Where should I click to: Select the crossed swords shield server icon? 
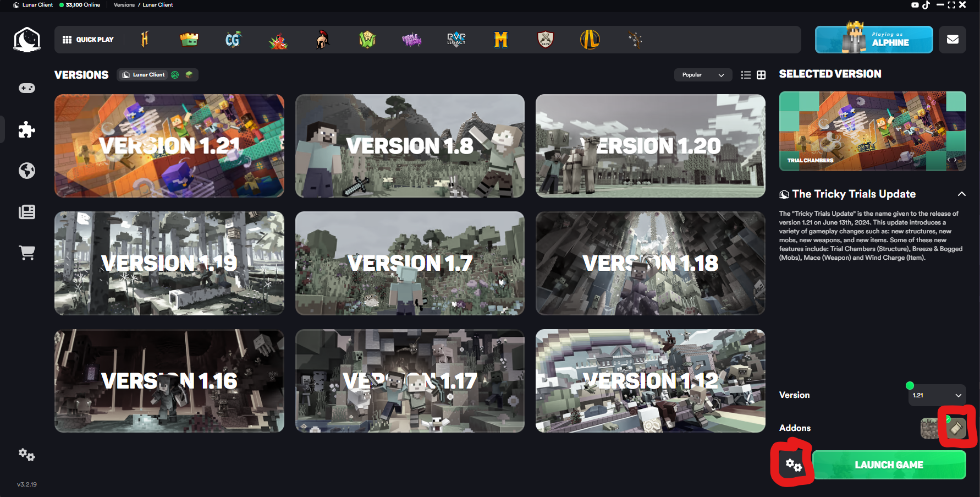(x=546, y=40)
